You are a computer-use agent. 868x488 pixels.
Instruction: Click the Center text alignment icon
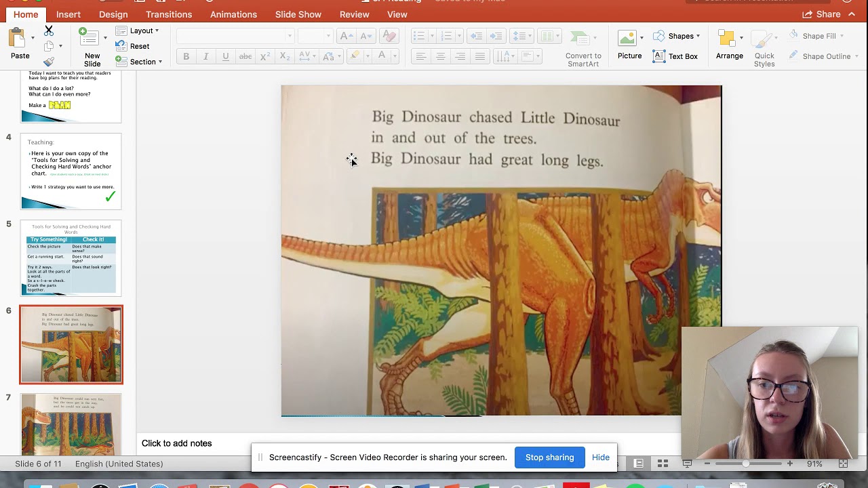pyautogui.click(x=440, y=56)
